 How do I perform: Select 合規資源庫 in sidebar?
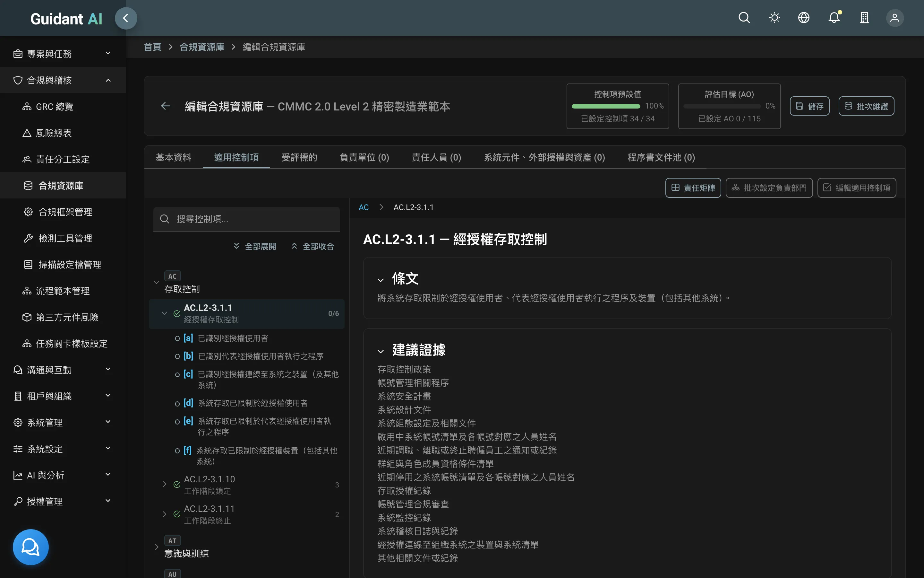click(63, 185)
